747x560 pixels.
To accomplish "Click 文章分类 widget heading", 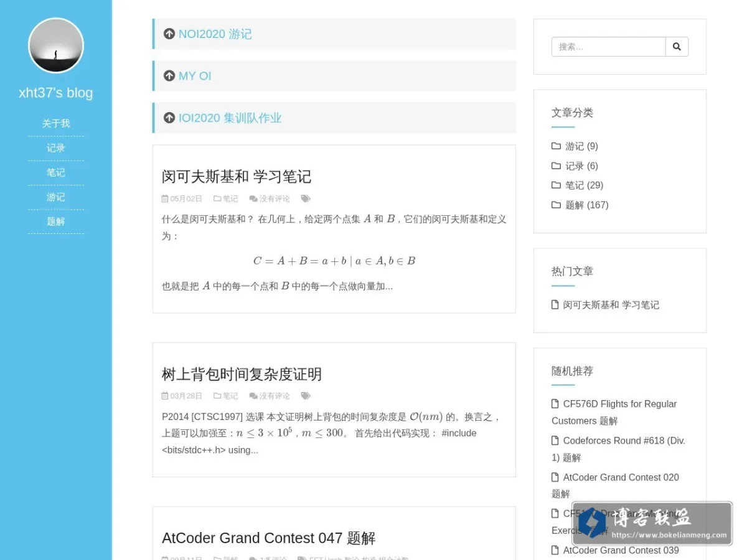I will coord(572,113).
